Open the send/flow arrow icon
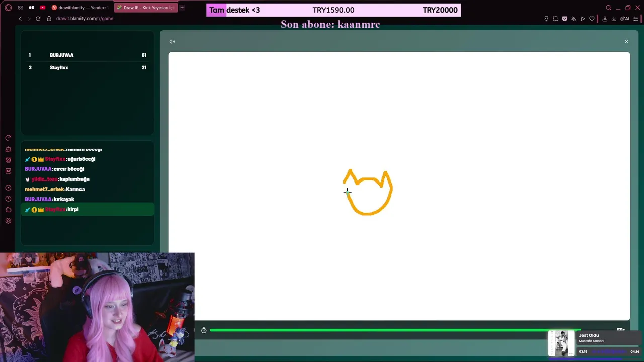This screenshot has width=644, height=362. click(x=583, y=19)
